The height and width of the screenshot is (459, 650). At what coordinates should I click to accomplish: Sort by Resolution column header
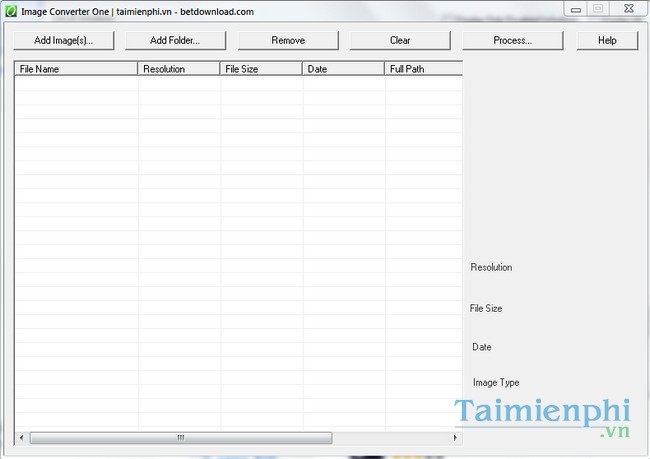tap(179, 69)
